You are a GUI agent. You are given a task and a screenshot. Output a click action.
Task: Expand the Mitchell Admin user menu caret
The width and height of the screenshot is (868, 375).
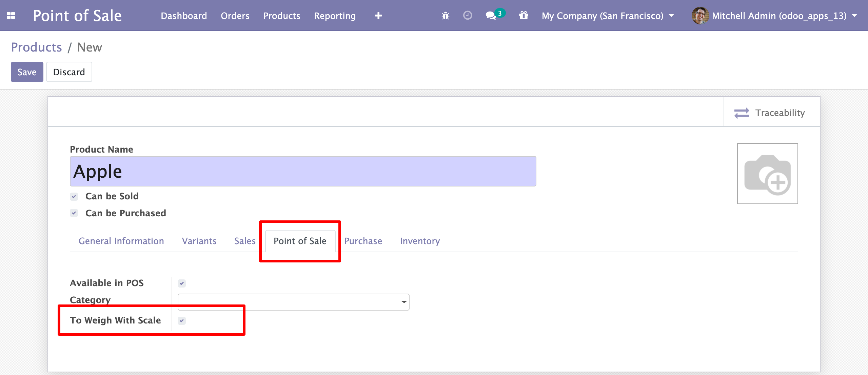(x=855, y=16)
